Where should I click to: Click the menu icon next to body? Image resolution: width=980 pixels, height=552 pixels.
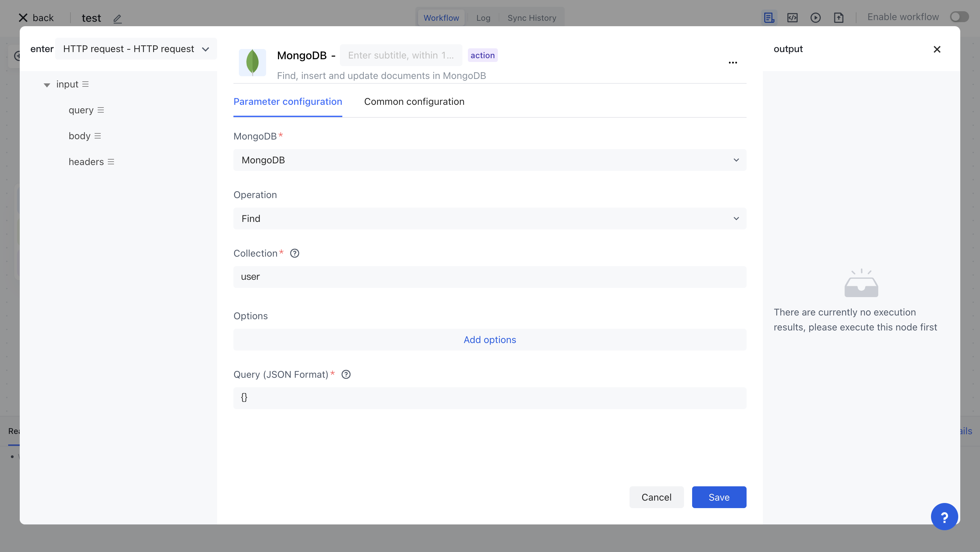point(98,136)
